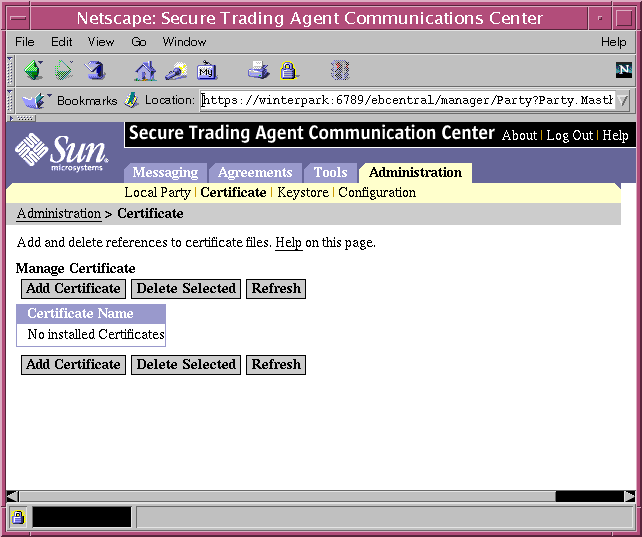This screenshot has height=537, width=642.
Task: Open the Keystore subtab
Action: tap(303, 193)
